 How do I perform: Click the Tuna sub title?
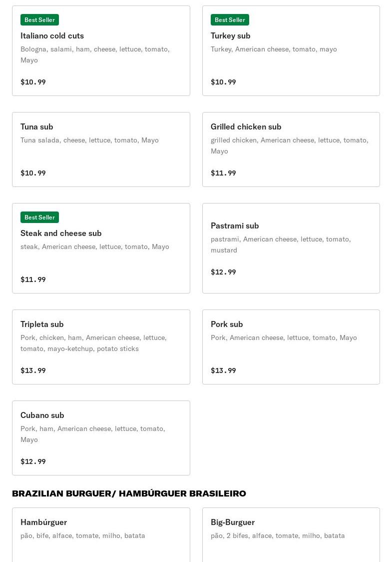(x=37, y=127)
